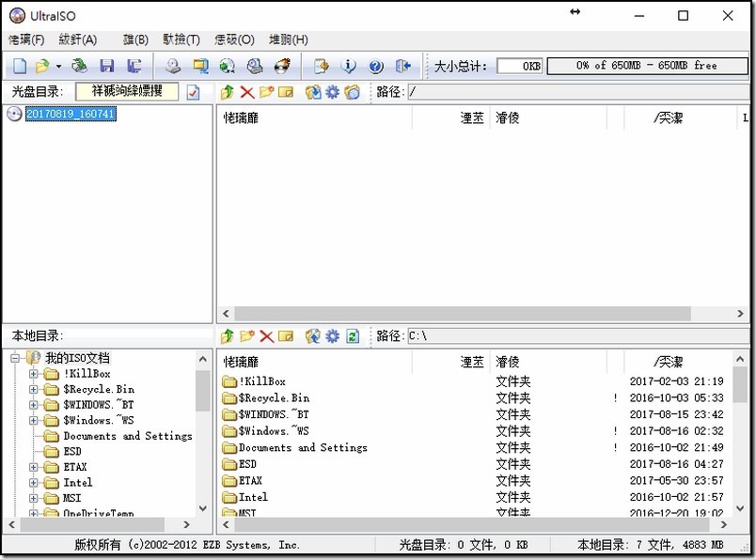Select the Intel row in the local file list
Image resolution: width=756 pixels, height=559 pixels.
[475, 497]
